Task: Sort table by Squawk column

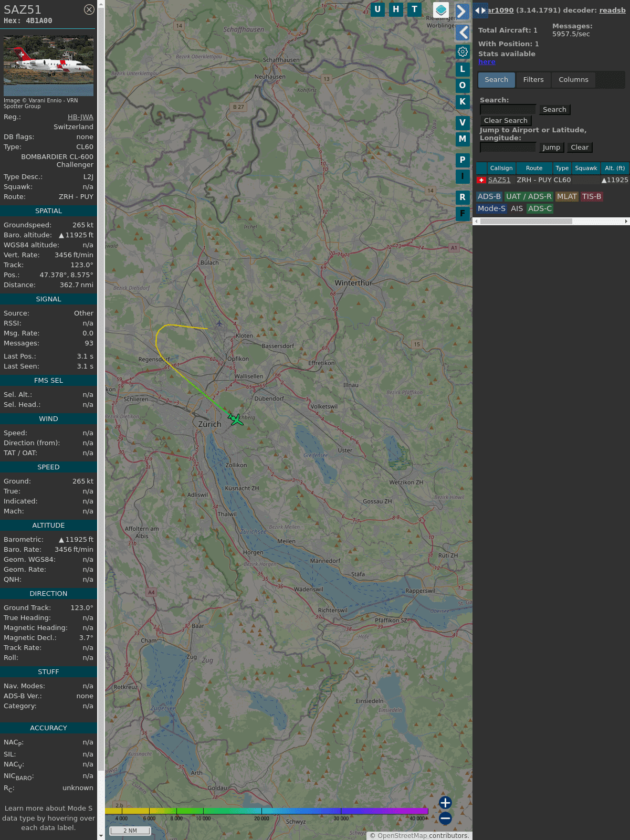Action: (x=586, y=168)
